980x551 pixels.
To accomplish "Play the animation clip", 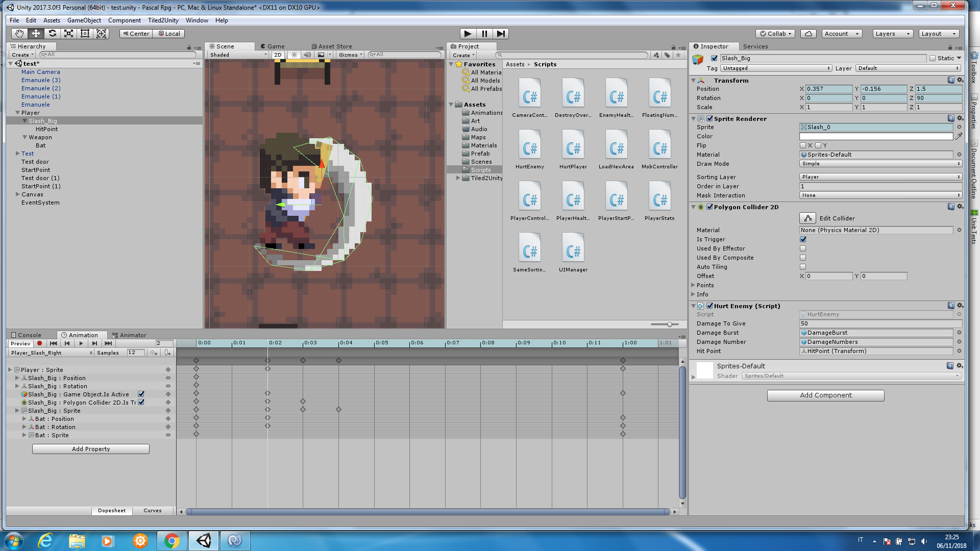I will (81, 343).
